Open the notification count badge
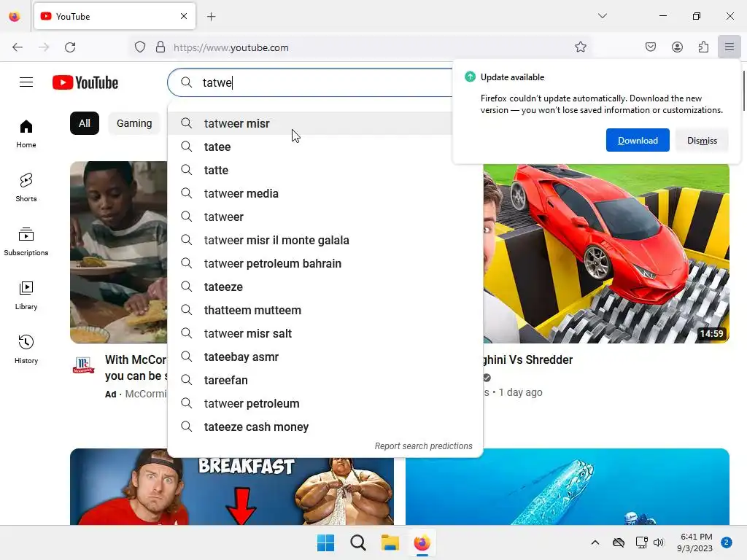747x560 pixels. point(727,542)
